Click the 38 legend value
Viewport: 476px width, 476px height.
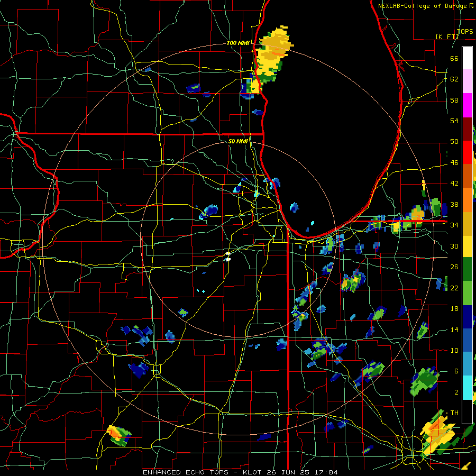tap(454, 204)
